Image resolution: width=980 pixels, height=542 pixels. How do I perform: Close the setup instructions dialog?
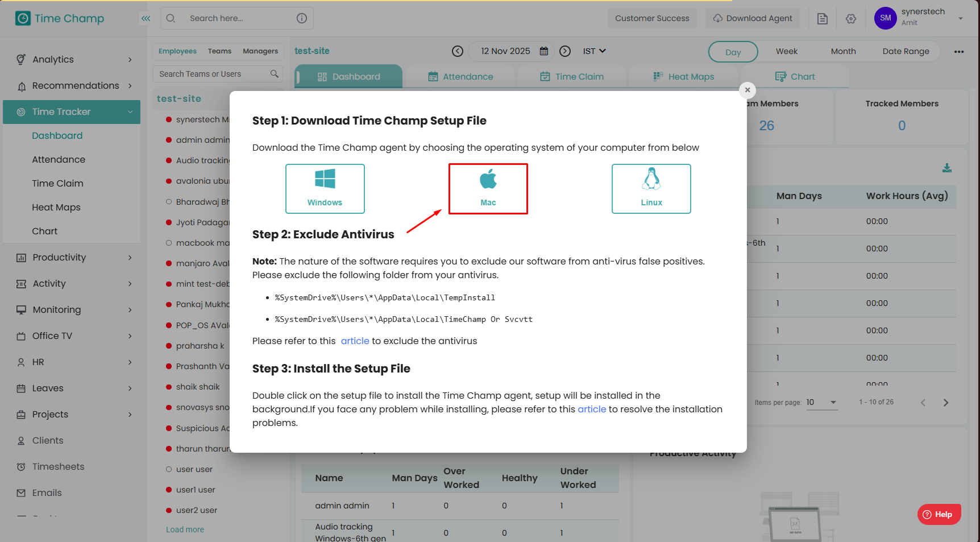748,90
